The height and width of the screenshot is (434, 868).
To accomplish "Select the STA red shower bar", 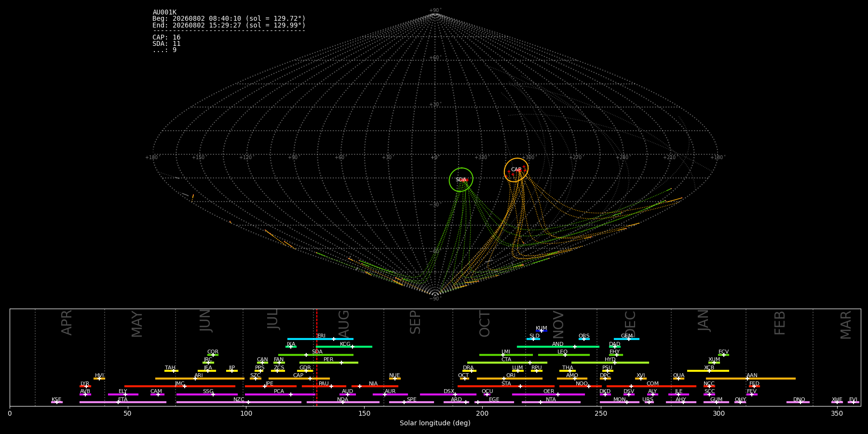I will pyautogui.click(x=506, y=386).
